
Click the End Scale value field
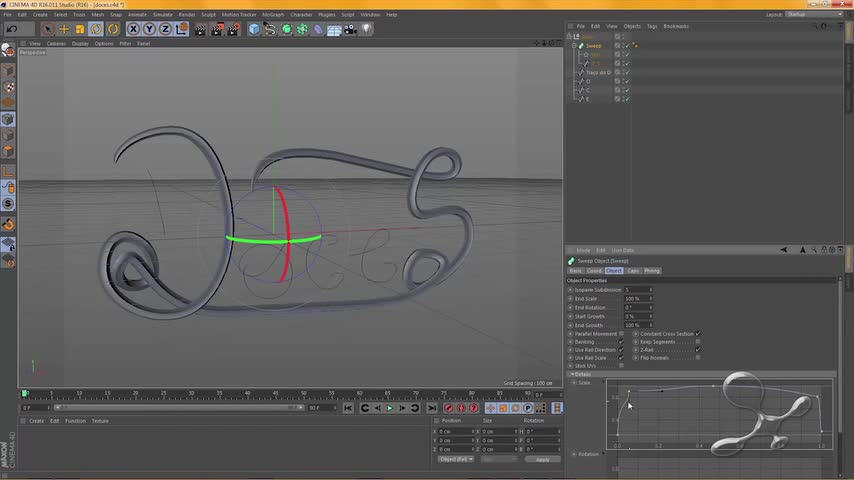636,298
